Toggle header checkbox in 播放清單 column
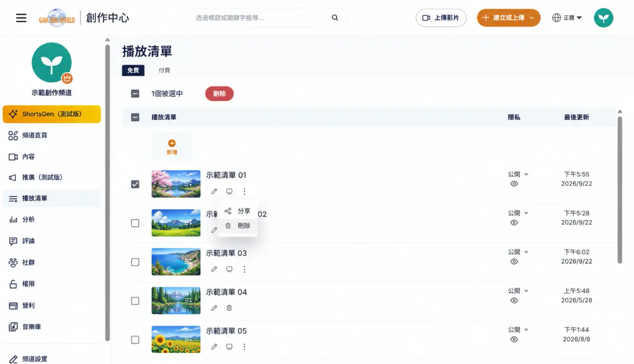This screenshot has width=634, height=364. (135, 117)
